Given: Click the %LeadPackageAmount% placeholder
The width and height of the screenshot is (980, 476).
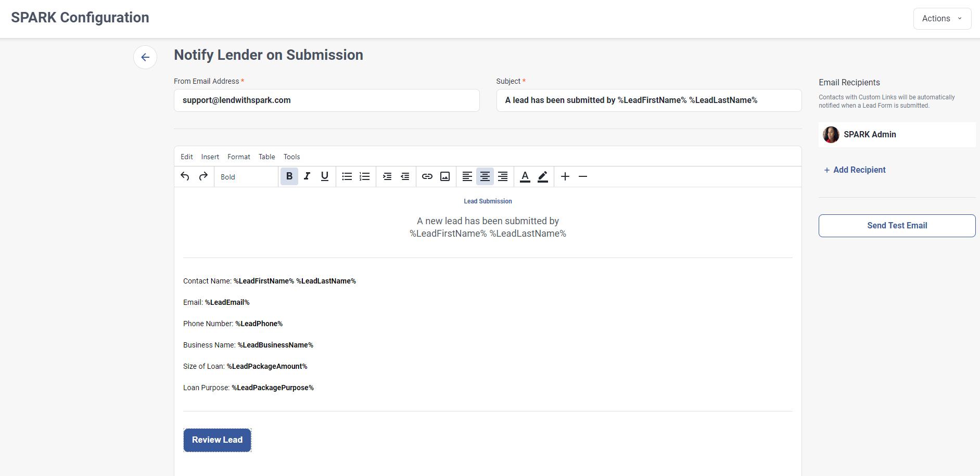Looking at the screenshot, I should (267, 366).
